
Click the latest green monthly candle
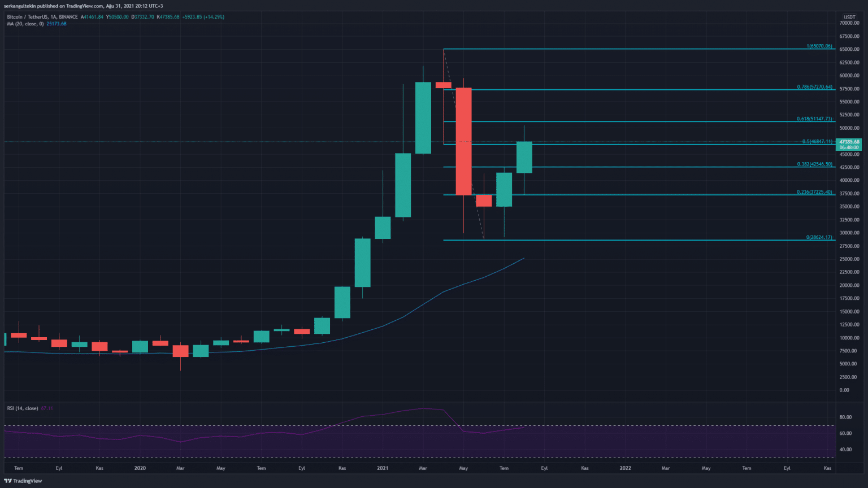(524, 157)
